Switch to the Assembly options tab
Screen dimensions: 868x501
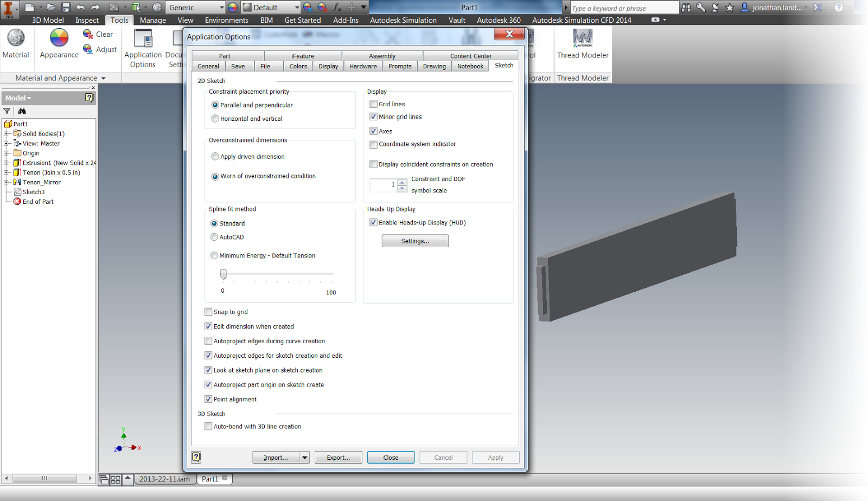pos(382,56)
